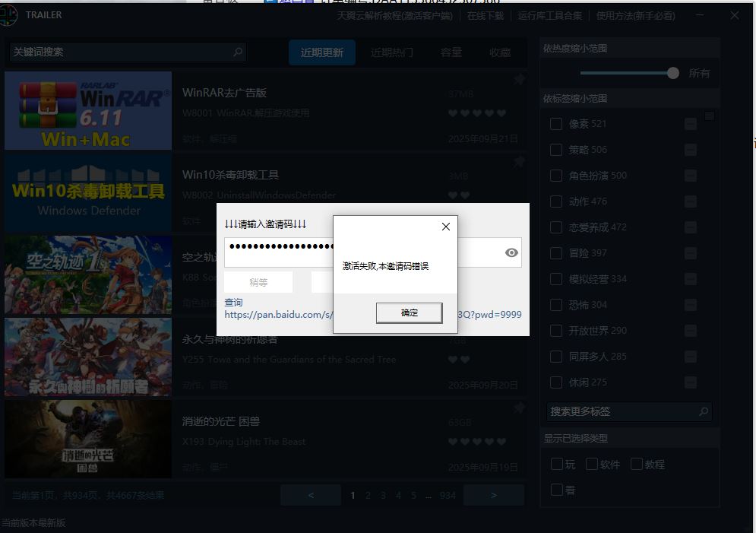Confirm the activation failure message with 确定
The height and width of the screenshot is (533, 756).
(409, 313)
